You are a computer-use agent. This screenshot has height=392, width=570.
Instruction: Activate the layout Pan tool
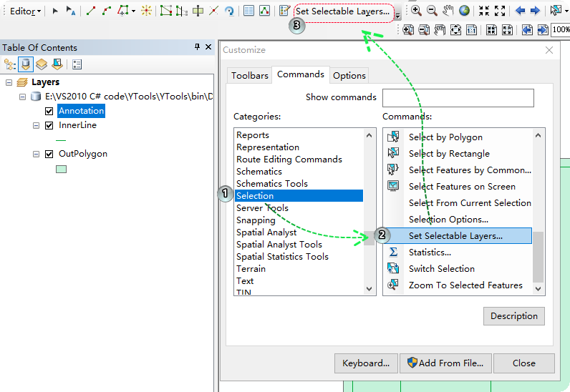(x=440, y=30)
